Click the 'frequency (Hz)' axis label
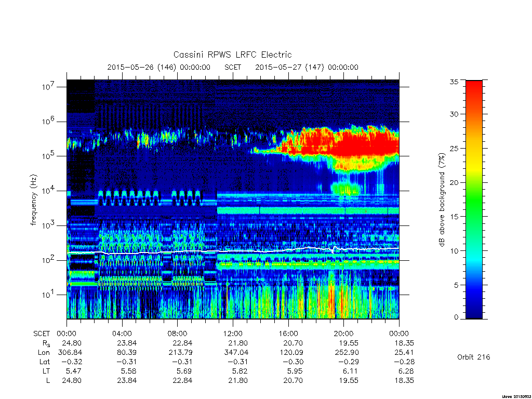Screen dimensions: 532x399 (33, 200)
